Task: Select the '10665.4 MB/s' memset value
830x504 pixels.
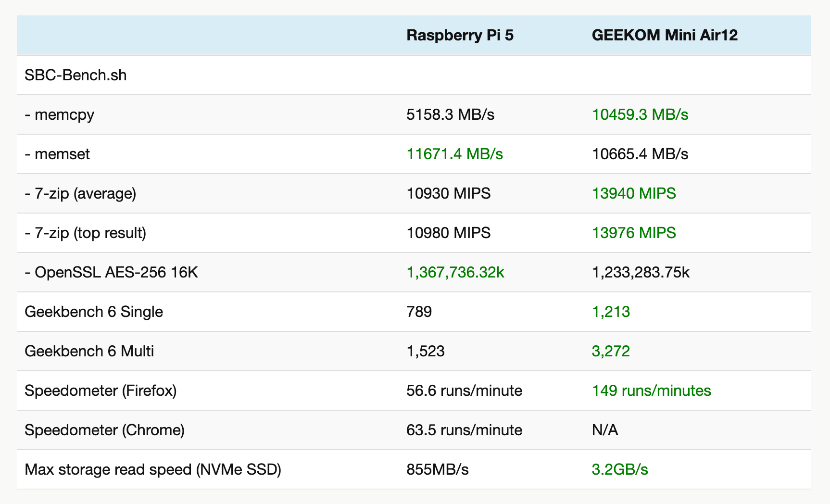Action: tap(640, 154)
